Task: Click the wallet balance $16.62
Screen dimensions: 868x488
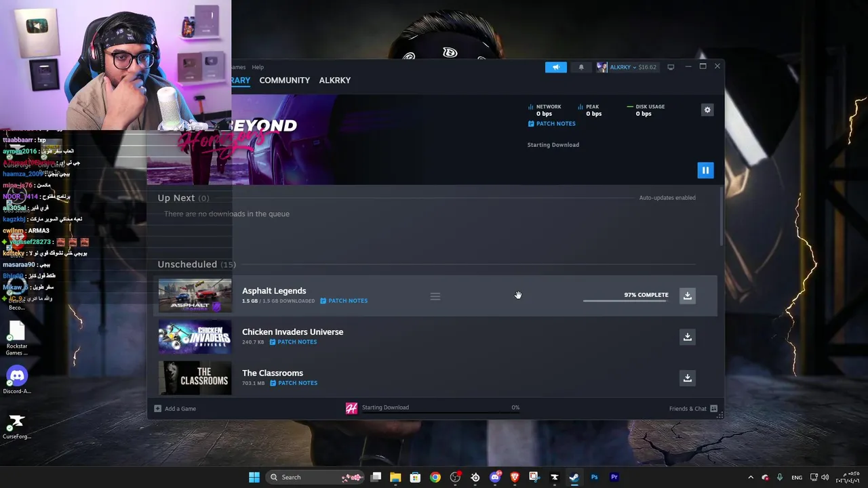Action: [x=647, y=67]
